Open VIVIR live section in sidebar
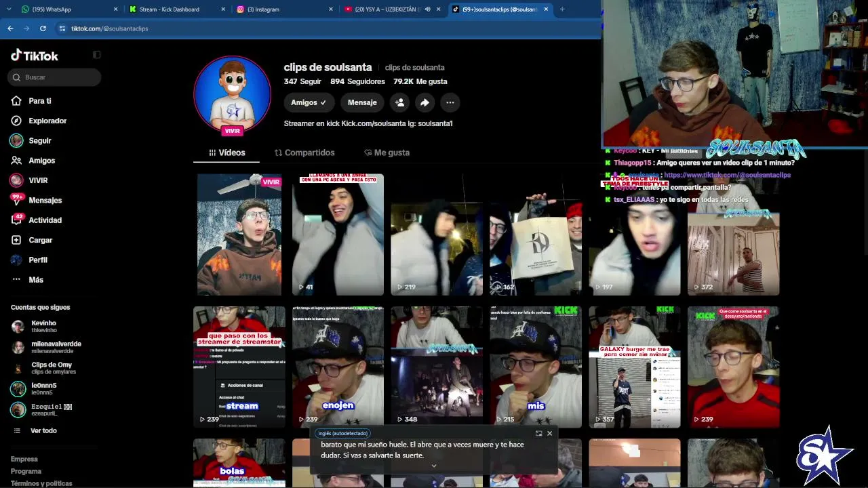 [38, 180]
